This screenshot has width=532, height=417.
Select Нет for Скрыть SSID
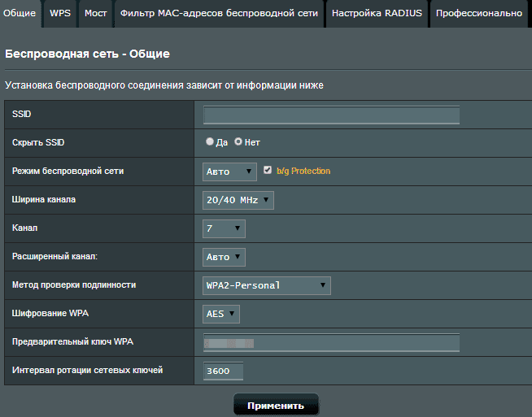(238, 141)
